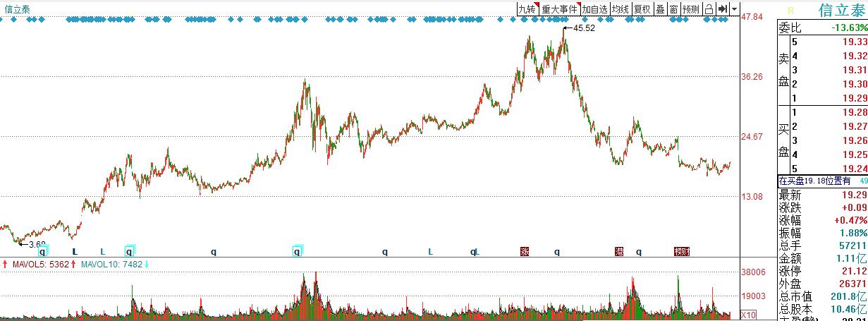Click sell level 2 price 19.30
The width and height of the screenshot is (868, 321).
(855, 84)
